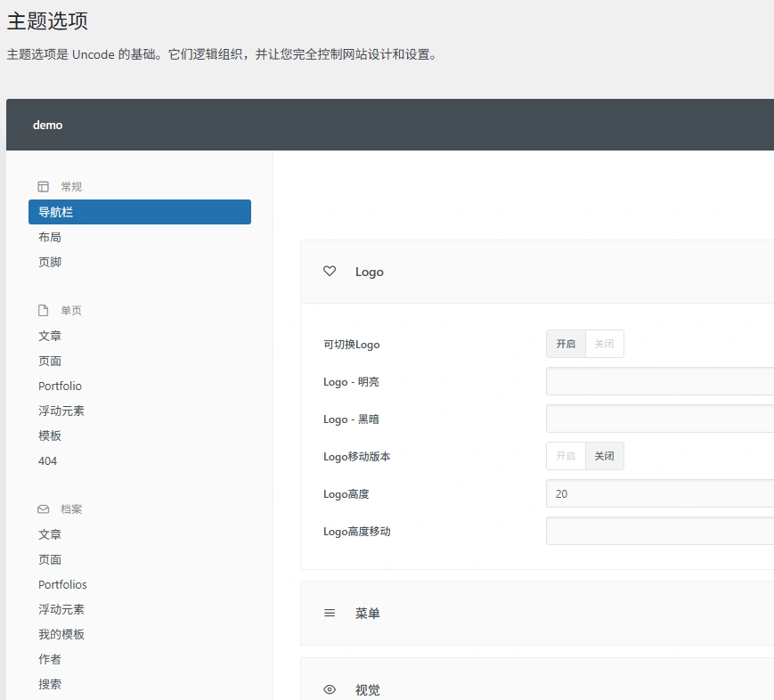Screen dimensions: 774x700
Task: Open the 页脚 settings
Action: click(51, 261)
